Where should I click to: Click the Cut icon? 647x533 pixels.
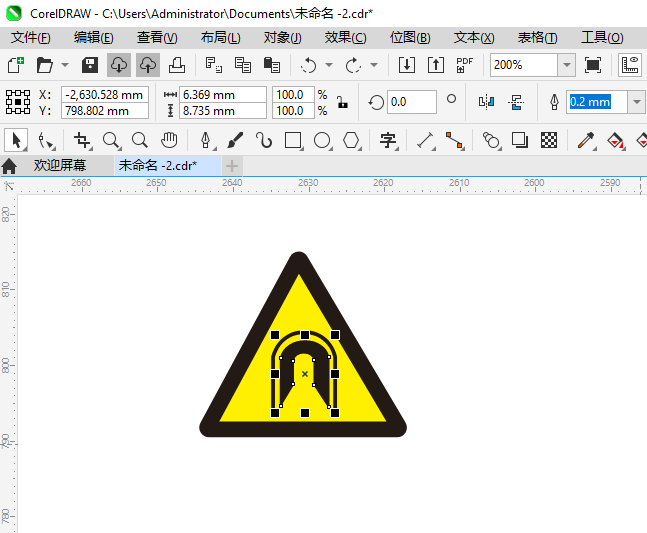point(214,65)
